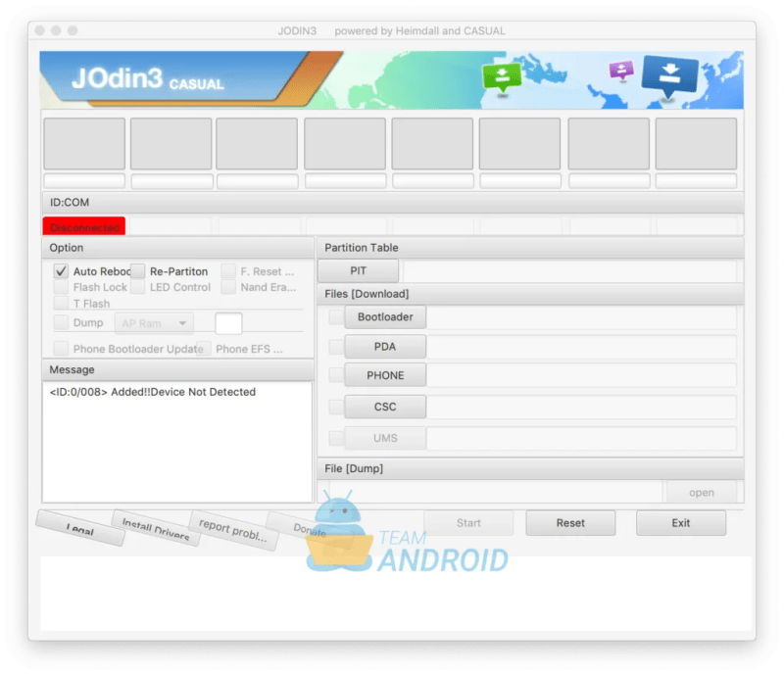Check the LED Control option

point(138,287)
